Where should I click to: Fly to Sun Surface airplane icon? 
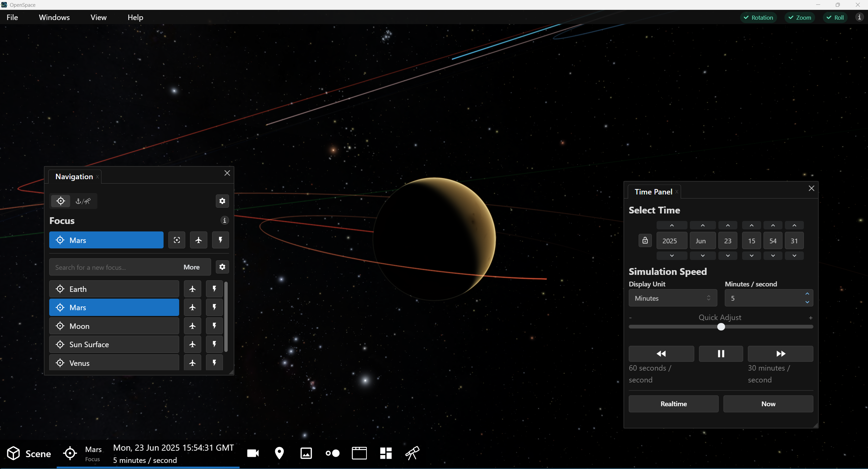[192, 344]
